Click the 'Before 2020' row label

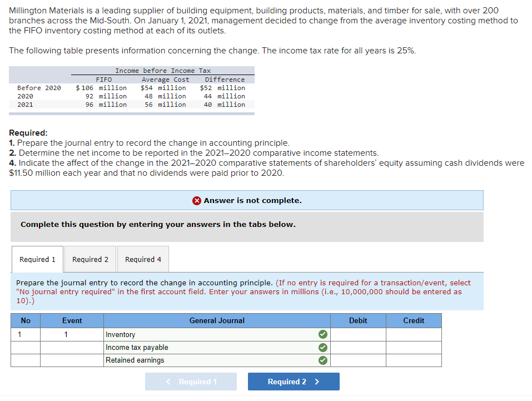[x=39, y=88]
